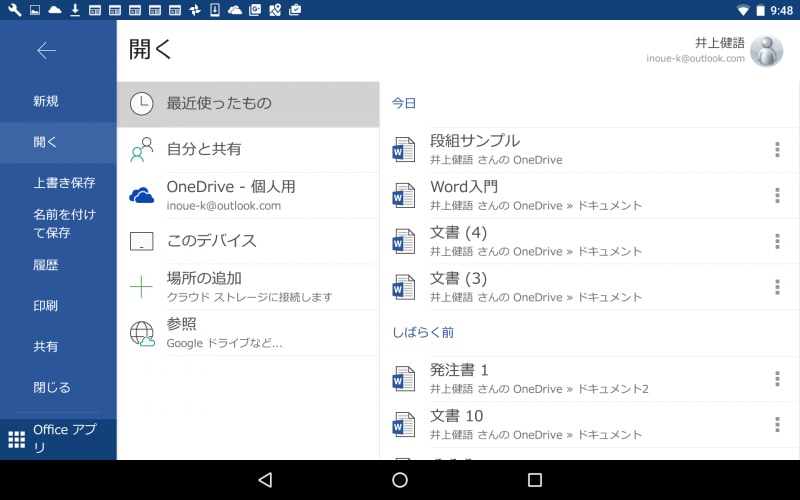Open more options for 文書 10
This screenshot has height=500, width=800.
pos(777,424)
